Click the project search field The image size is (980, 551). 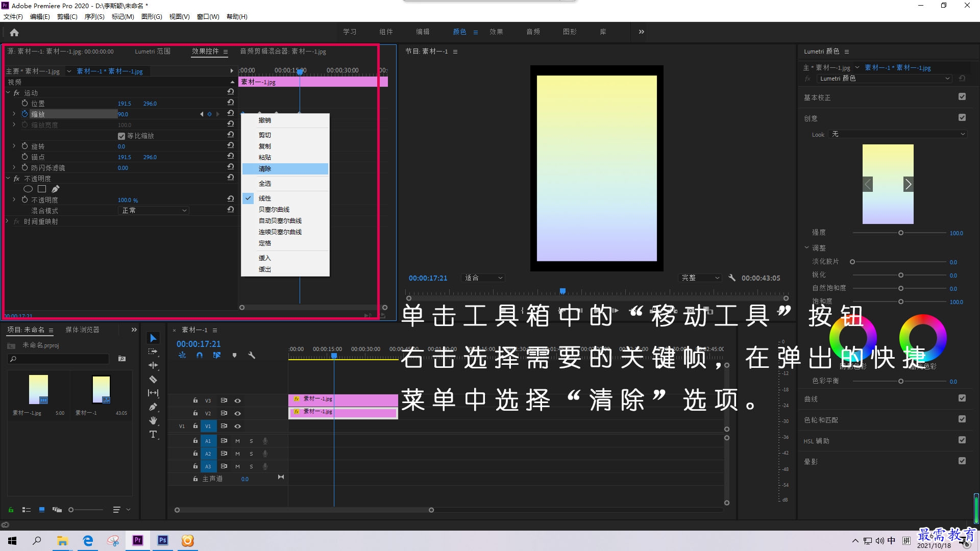[x=58, y=359]
